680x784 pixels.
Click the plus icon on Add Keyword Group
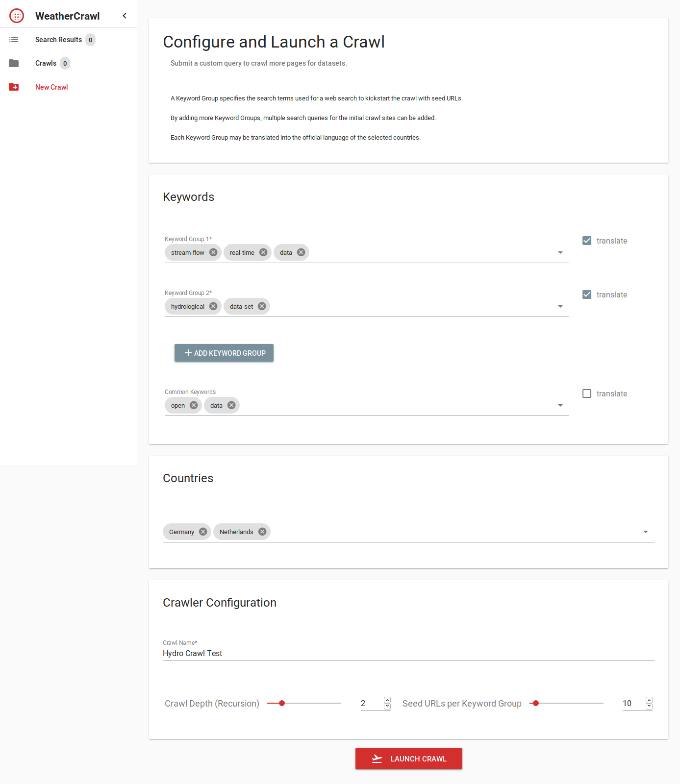188,353
